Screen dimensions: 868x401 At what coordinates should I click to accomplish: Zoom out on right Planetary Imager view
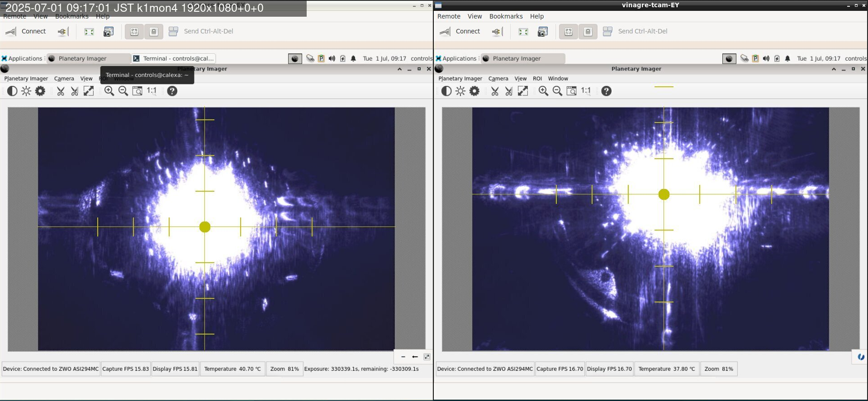(557, 91)
